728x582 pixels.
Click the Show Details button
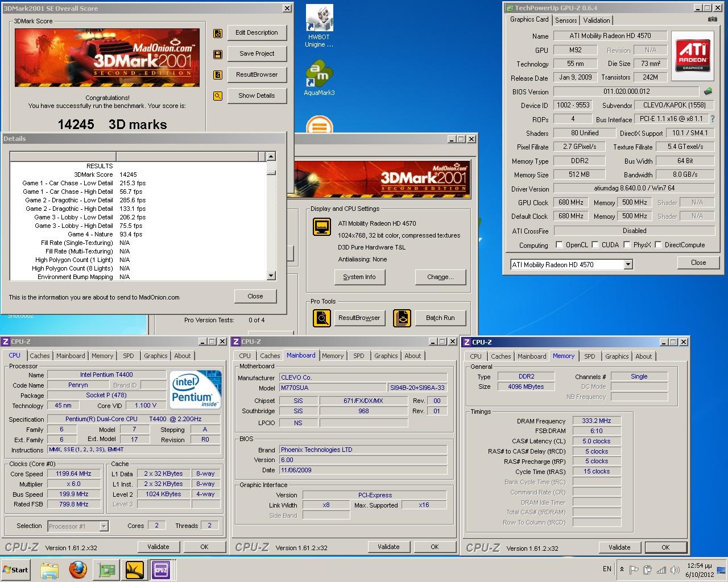click(x=257, y=96)
